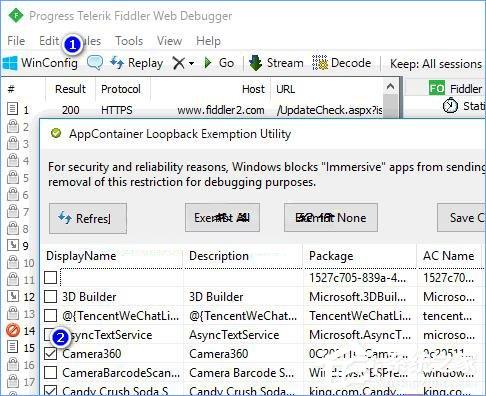
Task: Click the /UpdateCheck.aspx URL cell
Action: (x=329, y=110)
